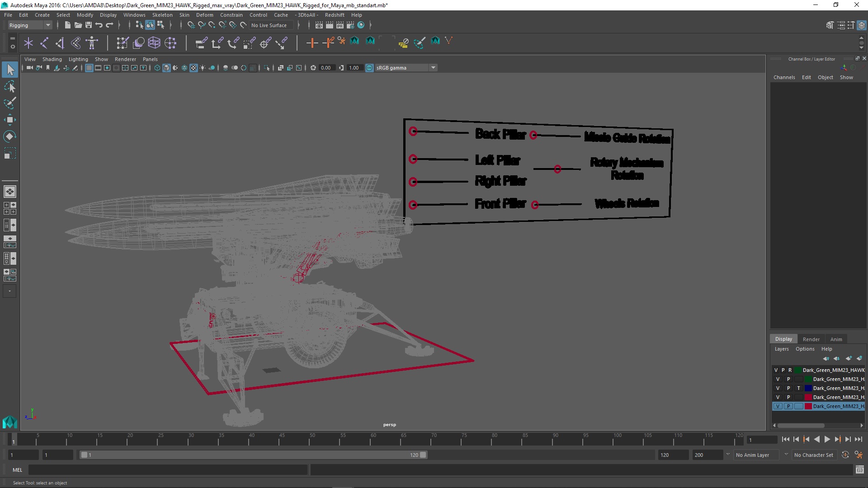Save the scene with the floppy icon
Image resolution: width=868 pixels, height=488 pixels.
(x=89, y=25)
